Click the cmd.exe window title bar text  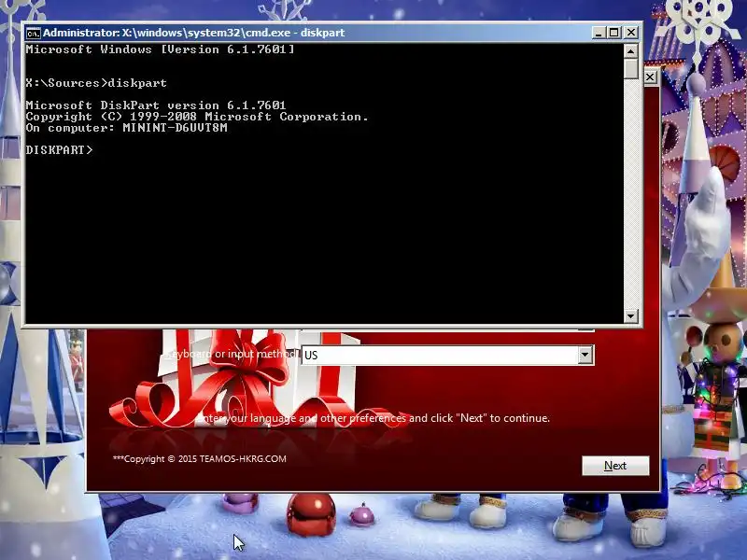(194, 33)
